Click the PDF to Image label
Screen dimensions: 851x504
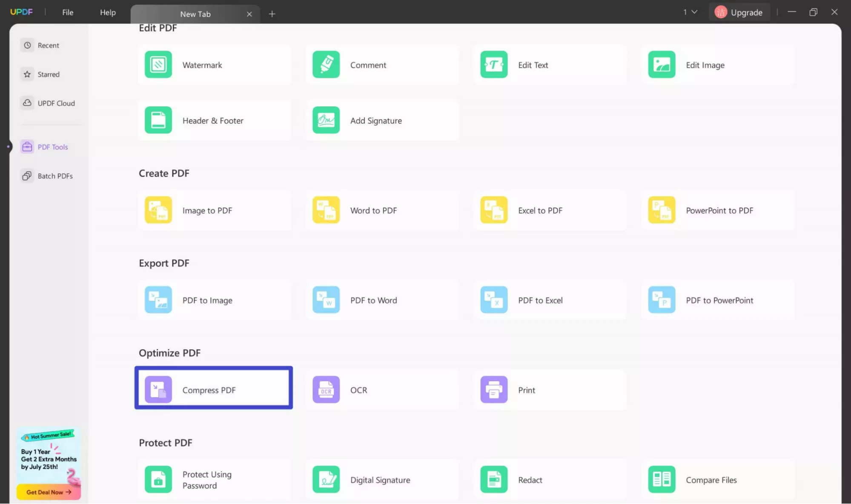(x=207, y=300)
